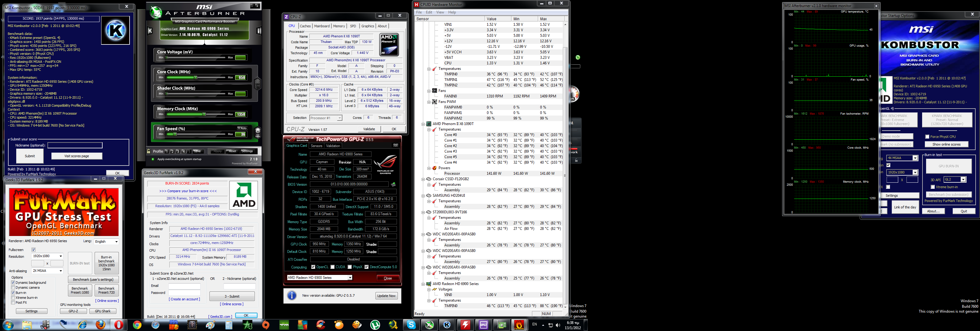Open Resolution 1920x1080 dropdown in FurMark

tap(47, 256)
